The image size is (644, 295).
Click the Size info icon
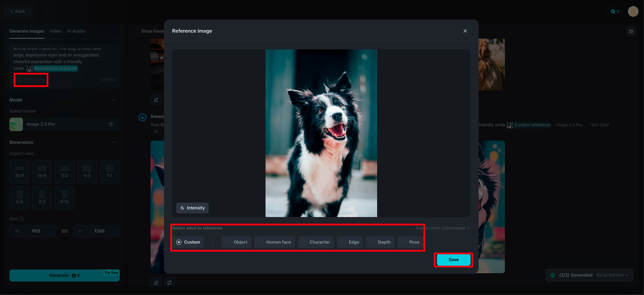click(22, 219)
